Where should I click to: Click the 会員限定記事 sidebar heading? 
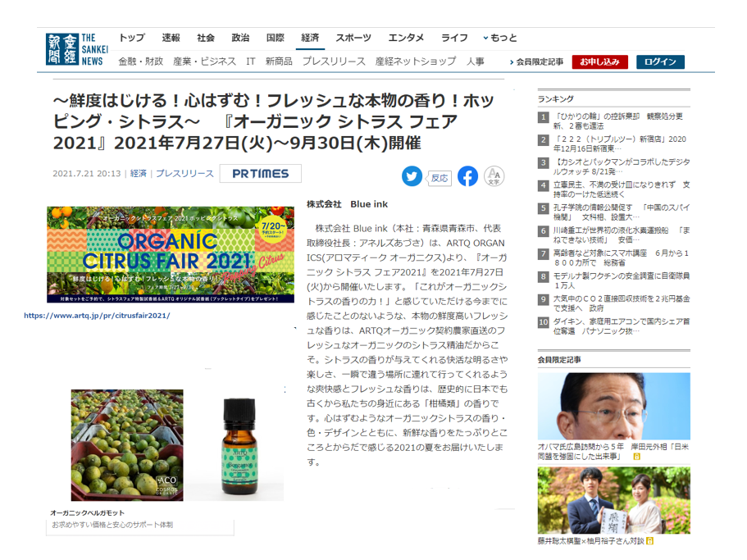click(x=559, y=360)
